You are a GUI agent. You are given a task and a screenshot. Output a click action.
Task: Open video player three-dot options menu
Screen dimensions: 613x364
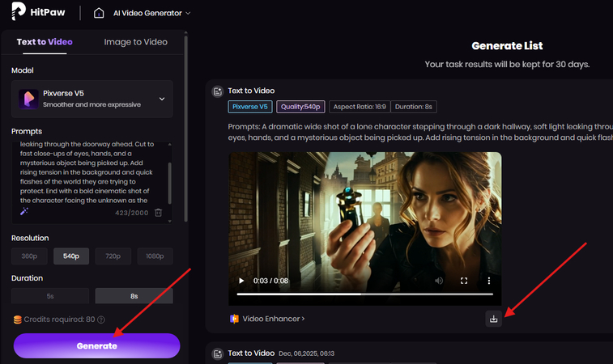[488, 281]
